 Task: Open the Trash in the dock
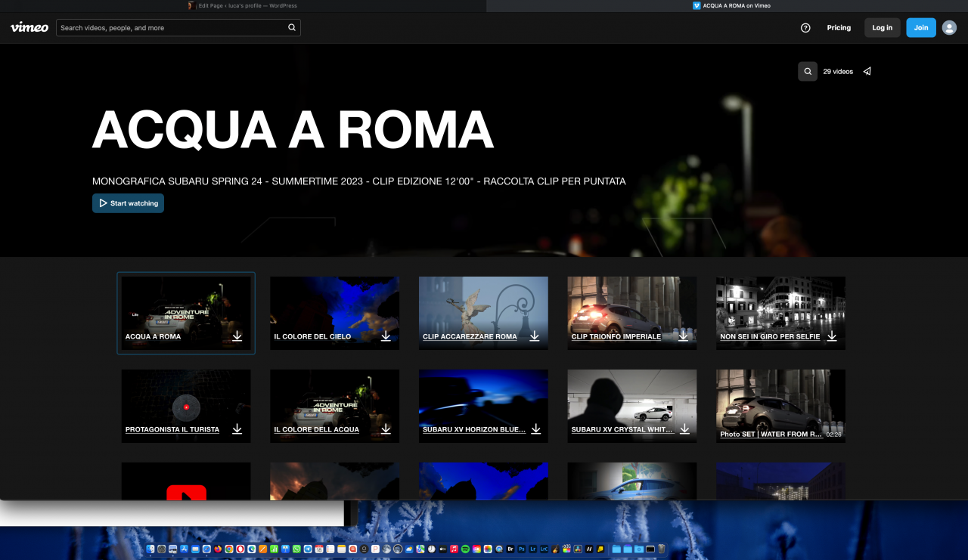pos(661,549)
